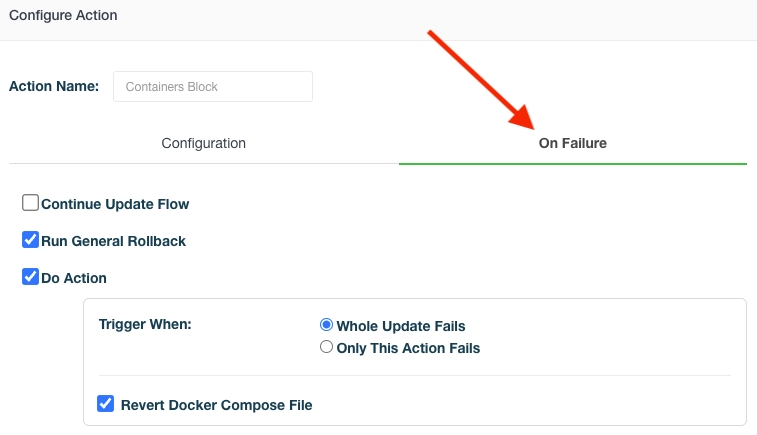
Task: Untick the Revert Docker Compose File checkbox
Action: (105, 404)
